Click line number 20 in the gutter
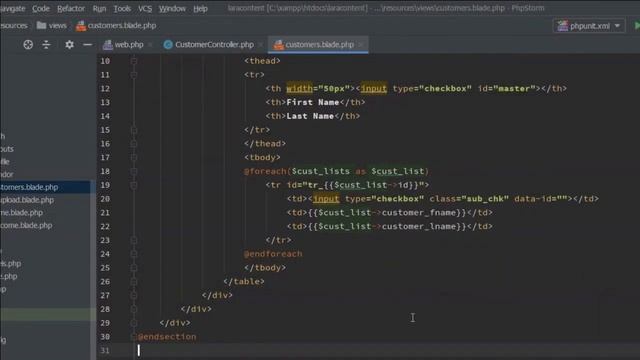This screenshot has width=640, height=360. click(105, 199)
